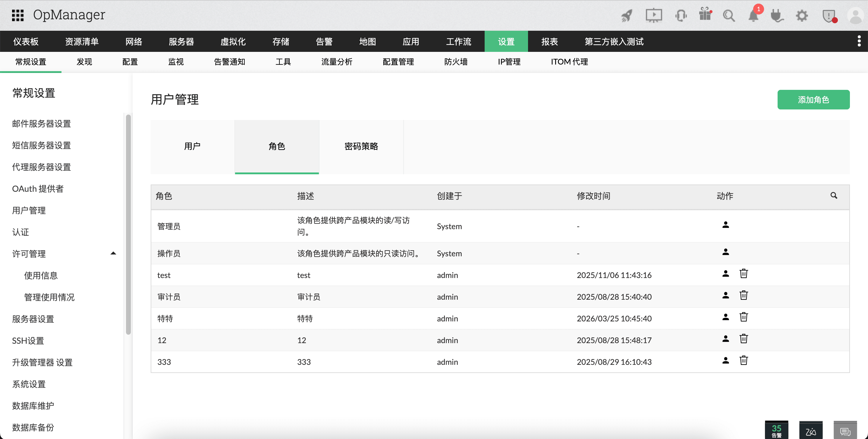Open the apps grid launcher
Image resolution: width=868 pixels, height=439 pixels.
coord(17,15)
